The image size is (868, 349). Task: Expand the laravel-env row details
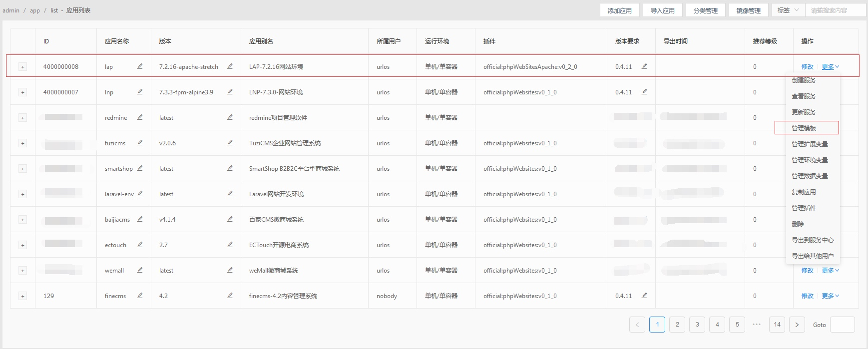[x=22, y=194]
